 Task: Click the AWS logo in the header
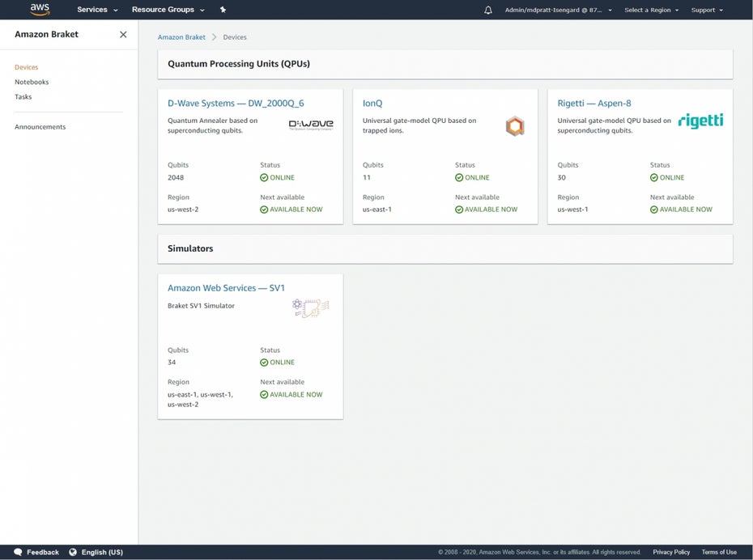point(40,10)
